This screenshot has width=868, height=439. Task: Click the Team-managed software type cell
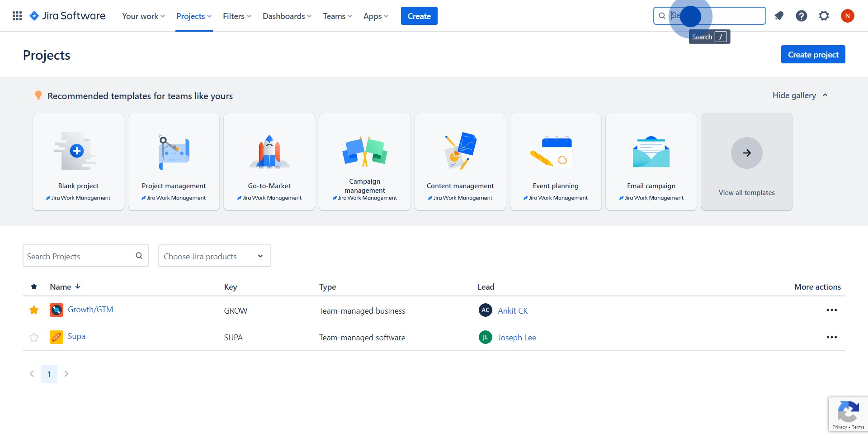click(x=362, y=337)
